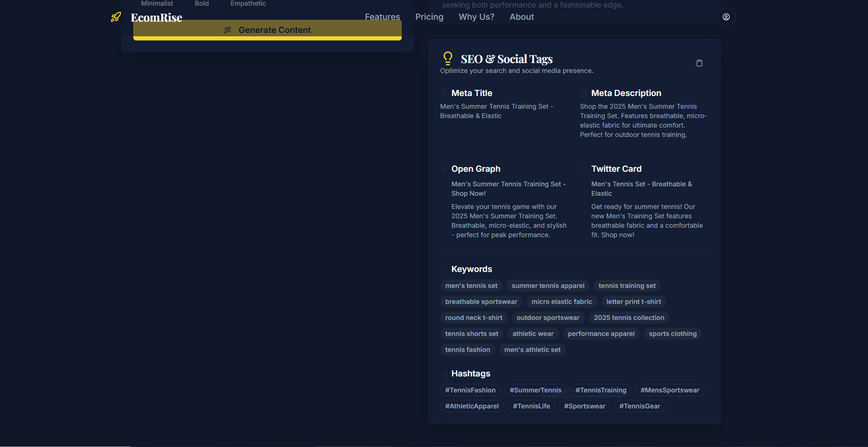This screenshot has width=868, height=447.
Task: Click the Meta Title document icon
Action: 444,93
